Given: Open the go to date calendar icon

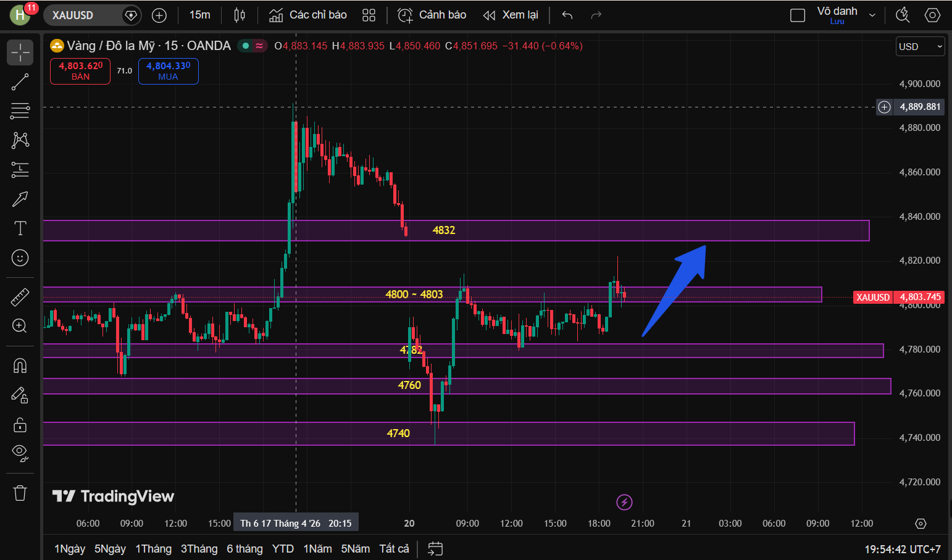Looking at the screenshot, I should click(435, 549).
